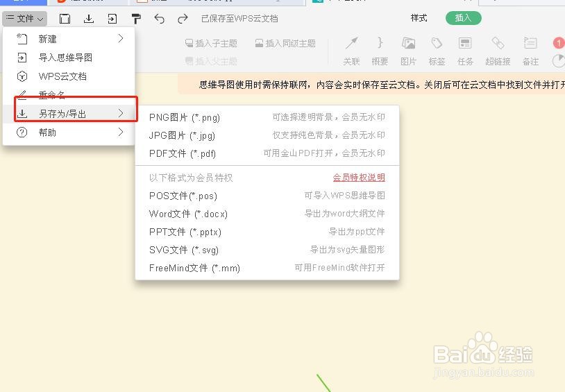The height and width of the screenshot is (392, 565).
Task: Click the 帮助 question mark icon
Action: pyautogui.click(x=22, y=133)
